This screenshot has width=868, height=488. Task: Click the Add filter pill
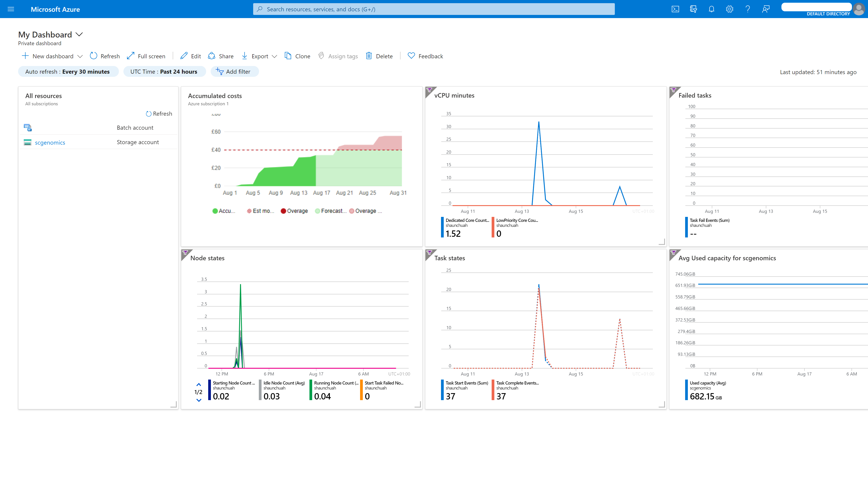[235, 72]
